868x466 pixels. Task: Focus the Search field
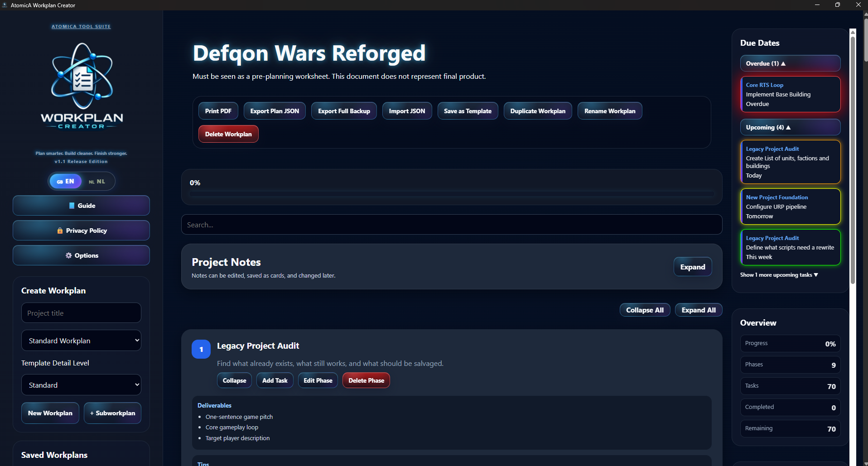pyautogui.click(x=452, y=225)
